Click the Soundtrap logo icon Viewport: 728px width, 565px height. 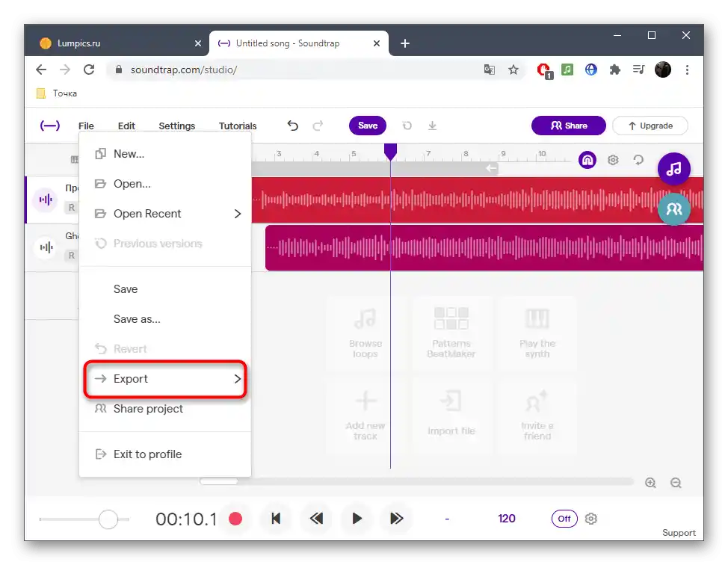coord(49,126)
